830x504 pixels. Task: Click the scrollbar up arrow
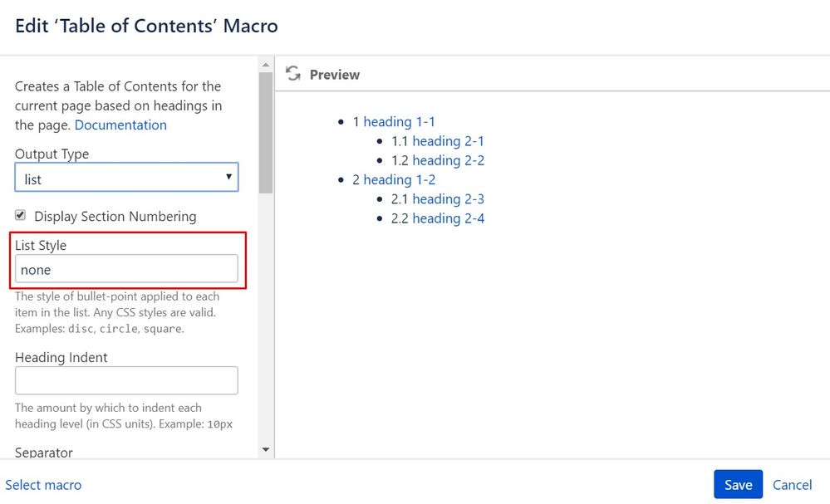(266, 65)
